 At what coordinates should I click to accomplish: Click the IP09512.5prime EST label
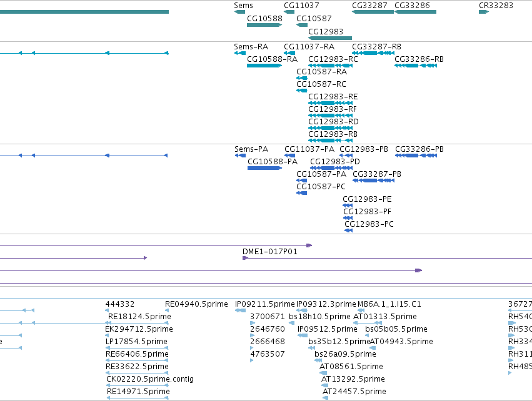point(328,329)
